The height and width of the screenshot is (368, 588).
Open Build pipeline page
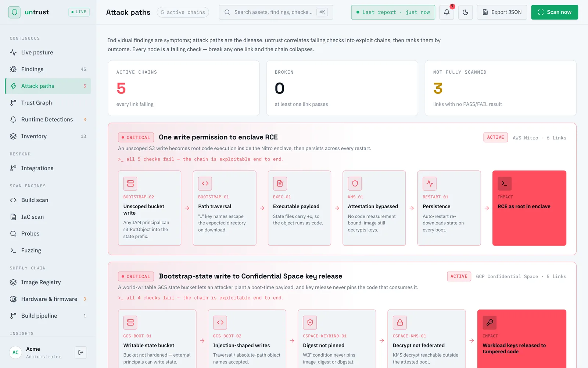(48, 316)
